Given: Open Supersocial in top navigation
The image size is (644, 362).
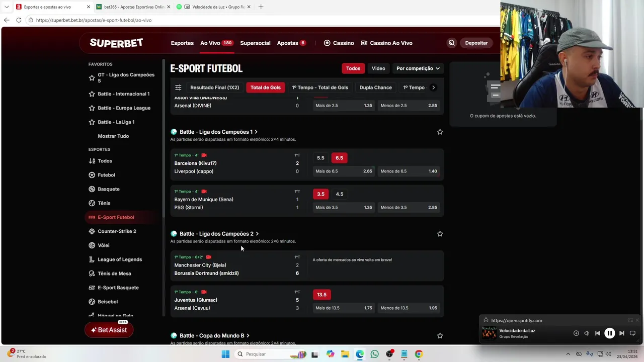Looking at the screenshot, I should pos(255,43).
